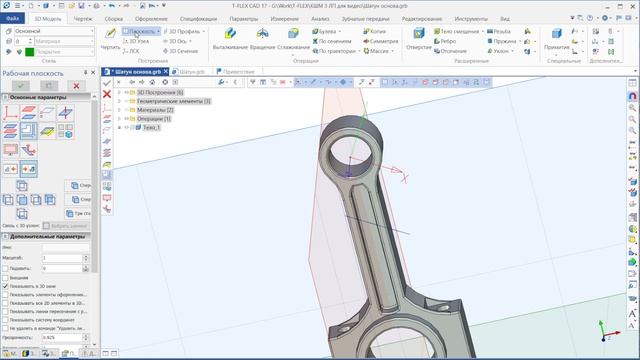Toggle the Внешняя checkbox
Viewport: 640px width, 360px height.
click(x=5, y=278)
